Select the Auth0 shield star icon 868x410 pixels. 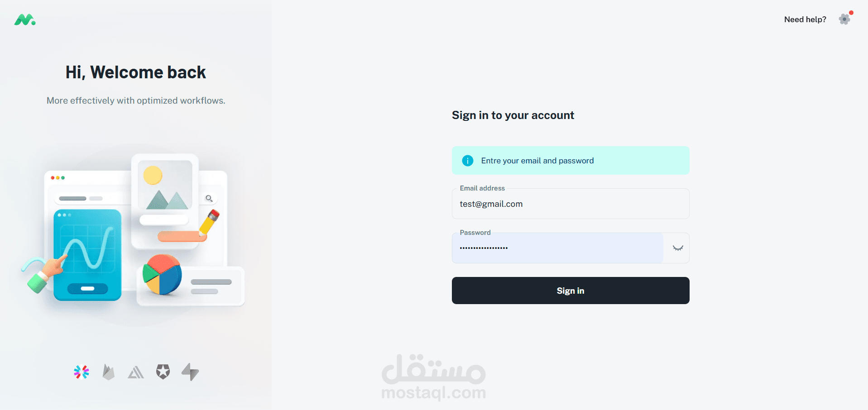(163, 372)
